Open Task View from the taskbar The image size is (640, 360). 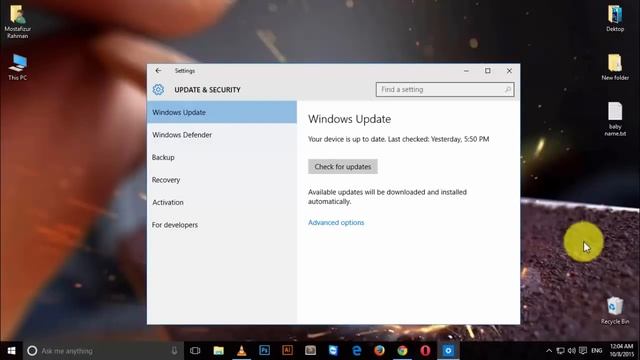click(x=195, y=351)
